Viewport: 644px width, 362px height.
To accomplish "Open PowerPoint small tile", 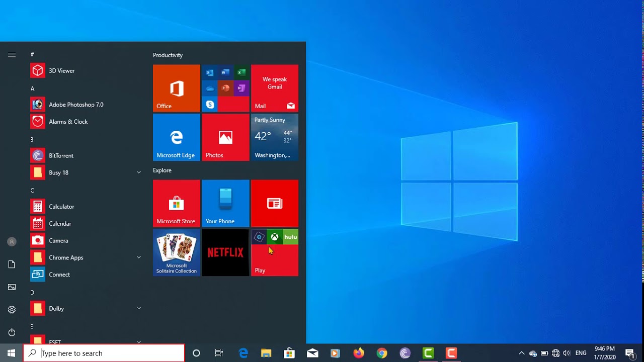I will [225, 88].
